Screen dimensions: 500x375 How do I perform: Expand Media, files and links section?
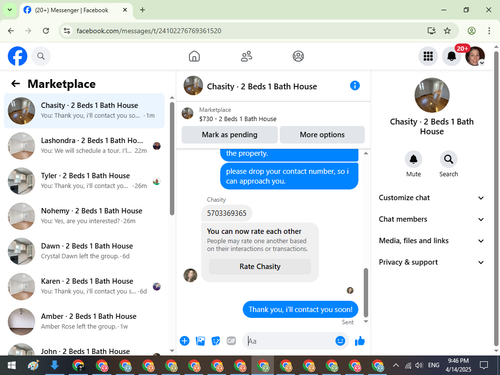[431, 241]
